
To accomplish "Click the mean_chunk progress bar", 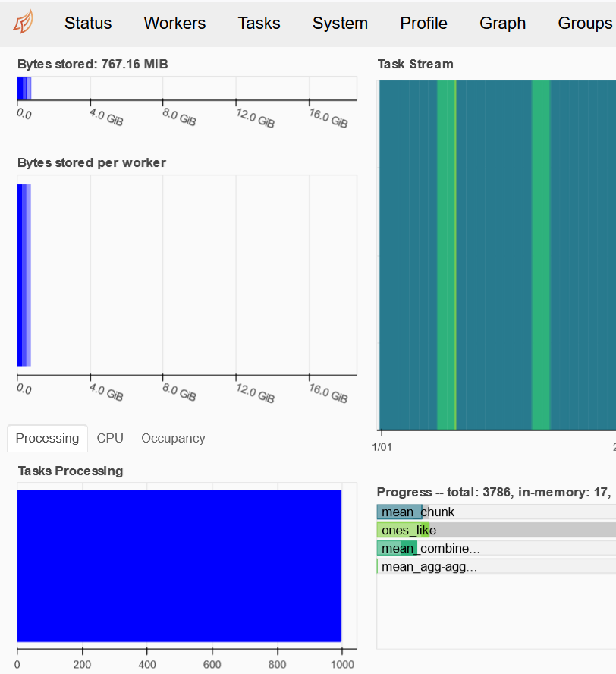I will (x=496, y=512).
